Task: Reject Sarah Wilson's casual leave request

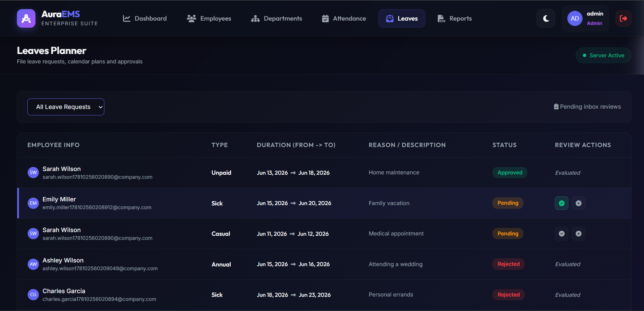Action: click(x=578, y=234)
